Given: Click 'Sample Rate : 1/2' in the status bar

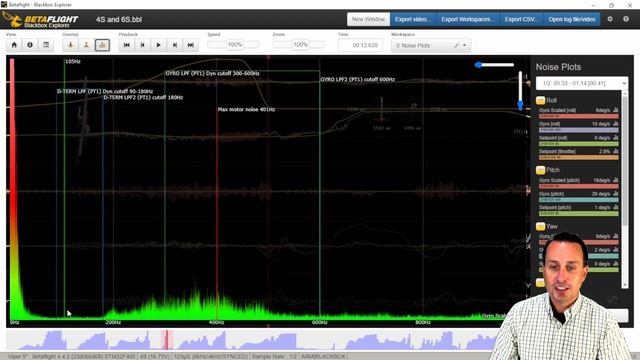Looking at the screenshot, I should click(x=274, y=356).
